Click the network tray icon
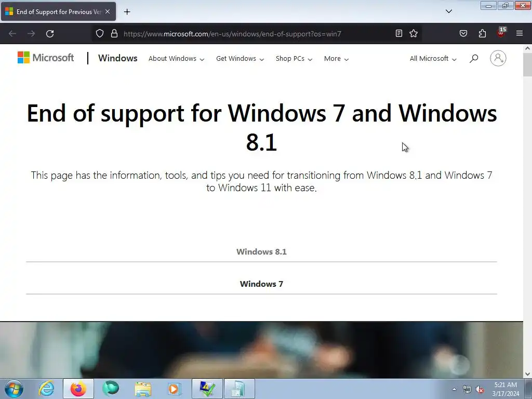Image resolution: width=532 pixels, height=399 pixels. 467,389
